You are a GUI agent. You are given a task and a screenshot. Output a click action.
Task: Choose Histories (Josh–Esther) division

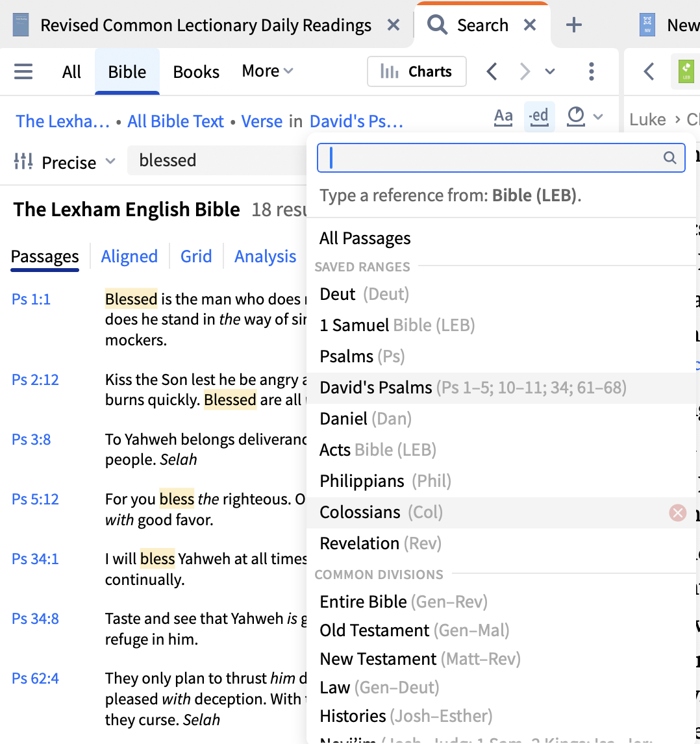click(501, 716)
